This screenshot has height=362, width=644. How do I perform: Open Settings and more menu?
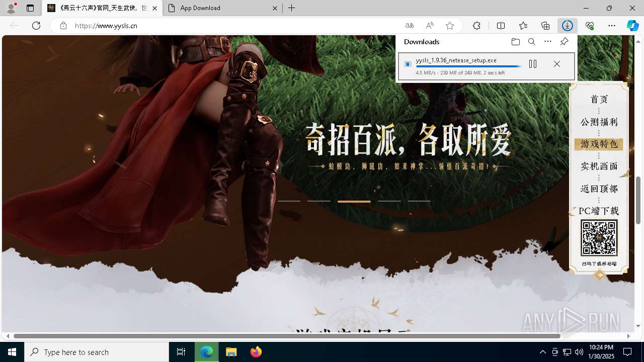[x=612, y=26]
